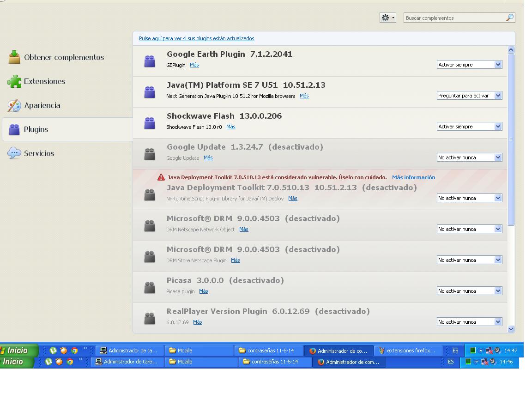Click 'Más' link for NPRuntime Script Plug-in Library
This screenshot has height=399, width=532.
[293, 198]
